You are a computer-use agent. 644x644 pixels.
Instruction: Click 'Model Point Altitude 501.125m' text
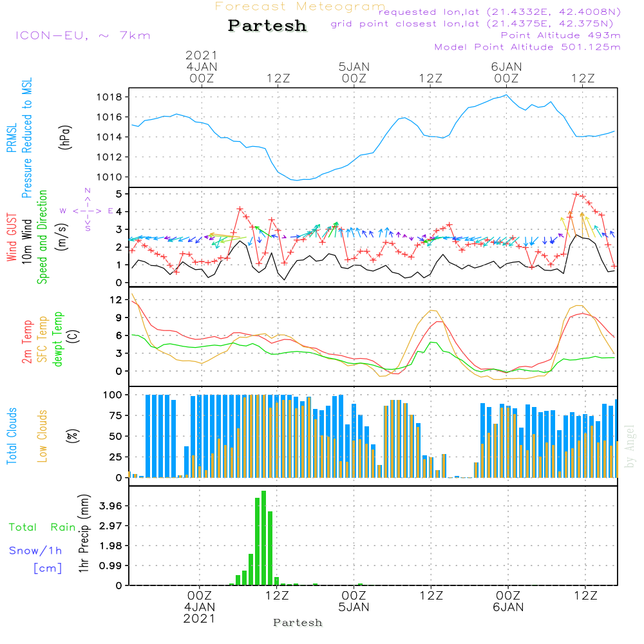527,47
